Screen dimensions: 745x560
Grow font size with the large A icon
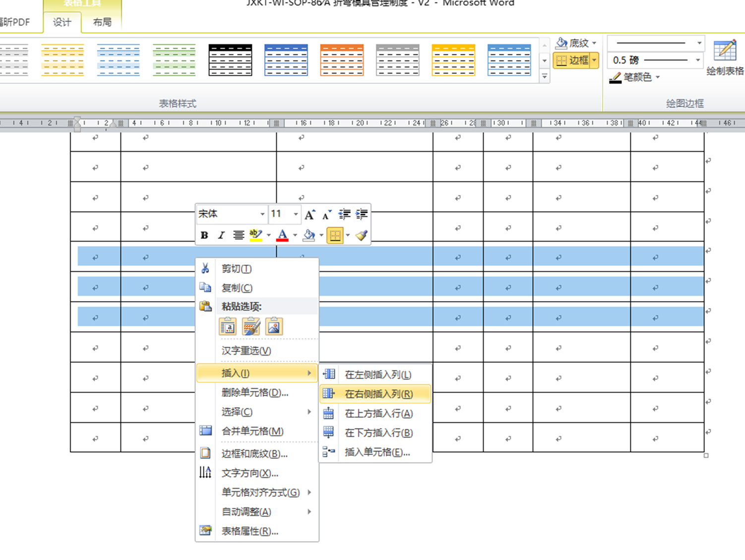(x=310, y=214)
